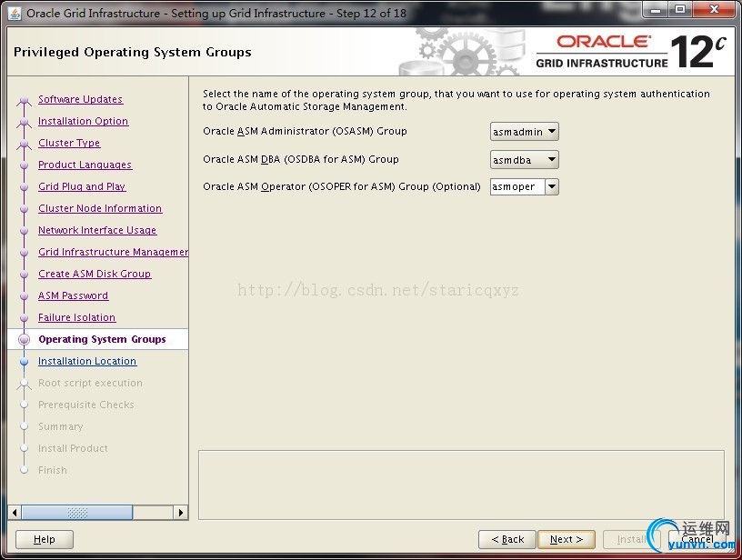This screenshot has height=560, width=742.
Task: Jump to Product Languages step
Action: point(85,165)
